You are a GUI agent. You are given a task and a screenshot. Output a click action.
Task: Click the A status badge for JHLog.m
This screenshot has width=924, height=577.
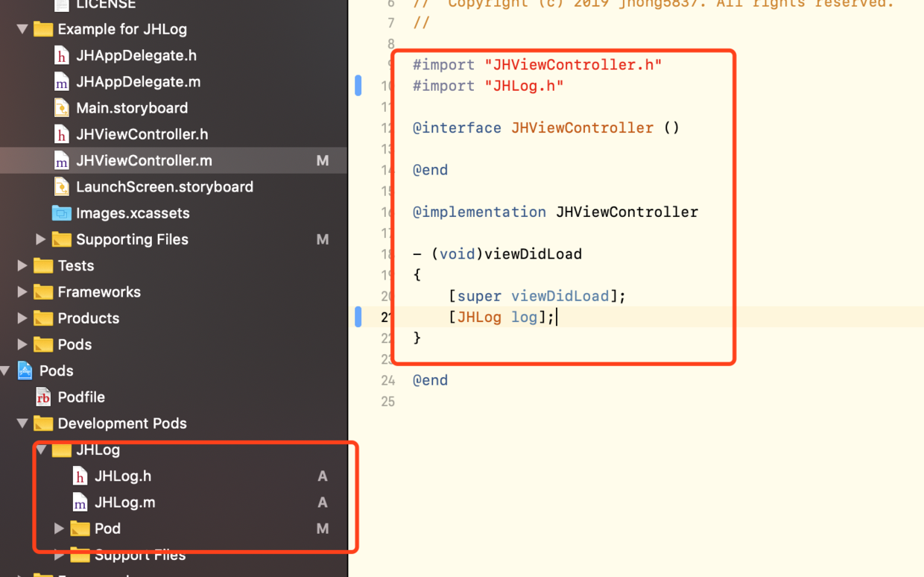323,502
